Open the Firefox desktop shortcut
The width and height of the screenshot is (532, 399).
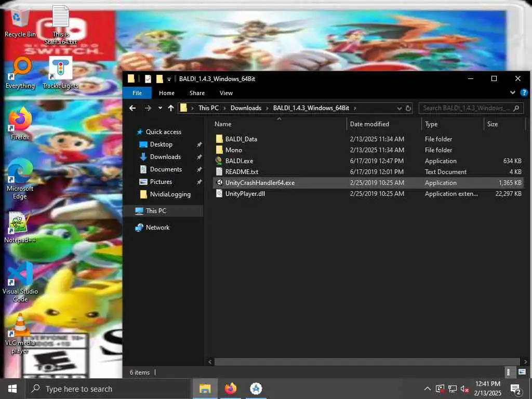tap(20, 124)
